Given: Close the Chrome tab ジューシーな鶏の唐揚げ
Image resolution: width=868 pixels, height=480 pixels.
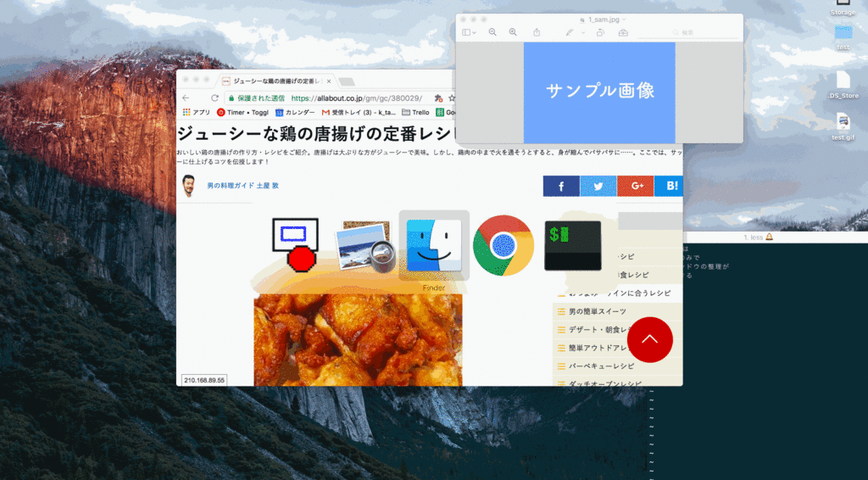Looking at the screenshot, I should point(329,81).
